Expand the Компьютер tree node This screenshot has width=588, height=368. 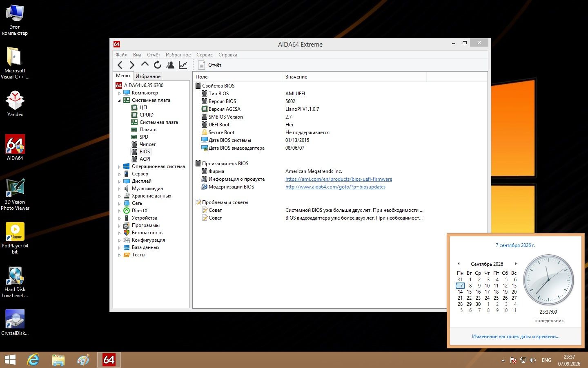pos(119,93)
